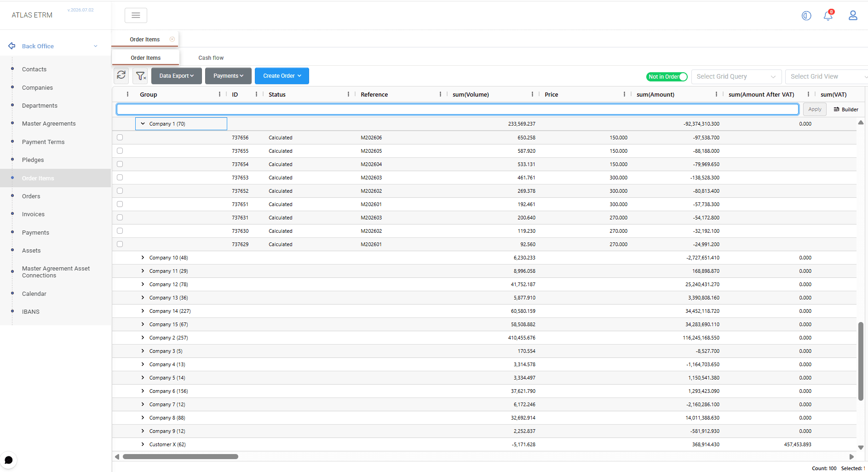Toggle the dark mode contrast icon

click(806, 16)
